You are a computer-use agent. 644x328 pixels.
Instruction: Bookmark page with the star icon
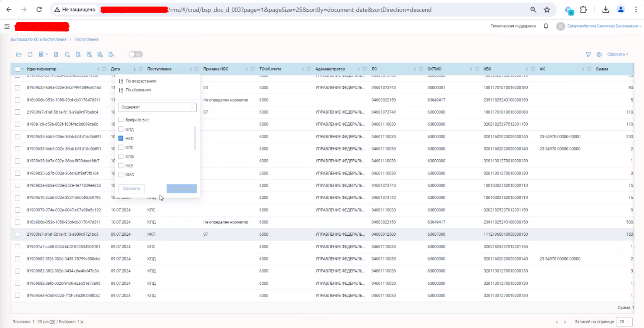[x=547, y=10]
